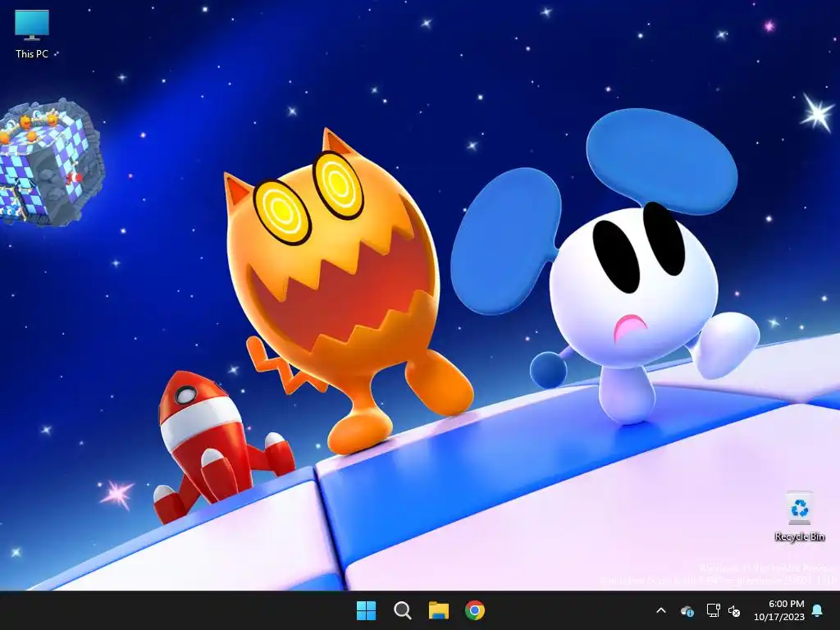The height and width of the screenshot is (630, 840).
Task: Click the date 10/17/2023 in the taskbar
Action: (779, 617)
